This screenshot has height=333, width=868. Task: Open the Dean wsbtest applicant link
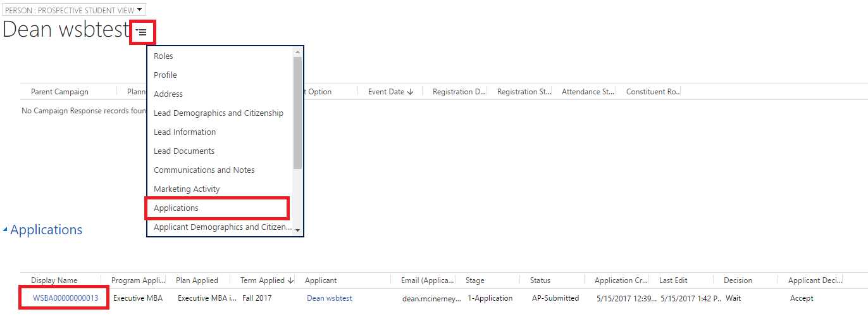[329, 298]
